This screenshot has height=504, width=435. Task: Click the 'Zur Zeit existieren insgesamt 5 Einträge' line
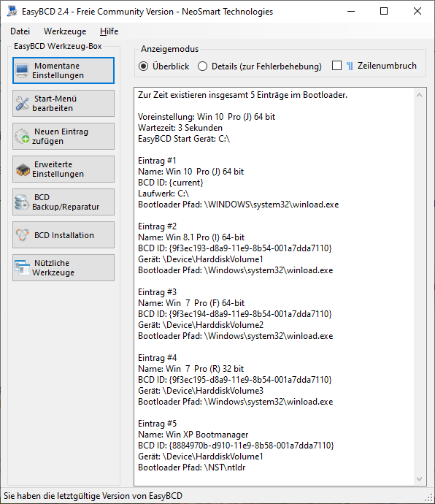click(243, 95)
